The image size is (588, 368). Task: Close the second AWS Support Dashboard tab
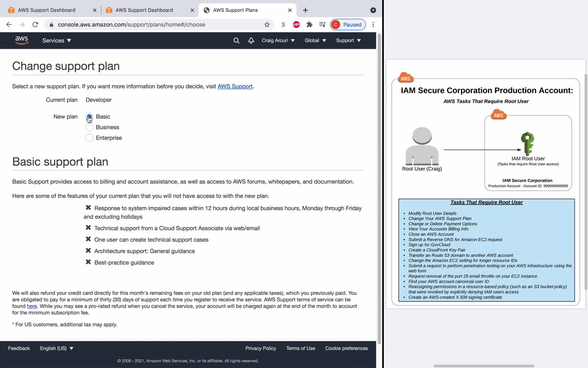(192, 10)
